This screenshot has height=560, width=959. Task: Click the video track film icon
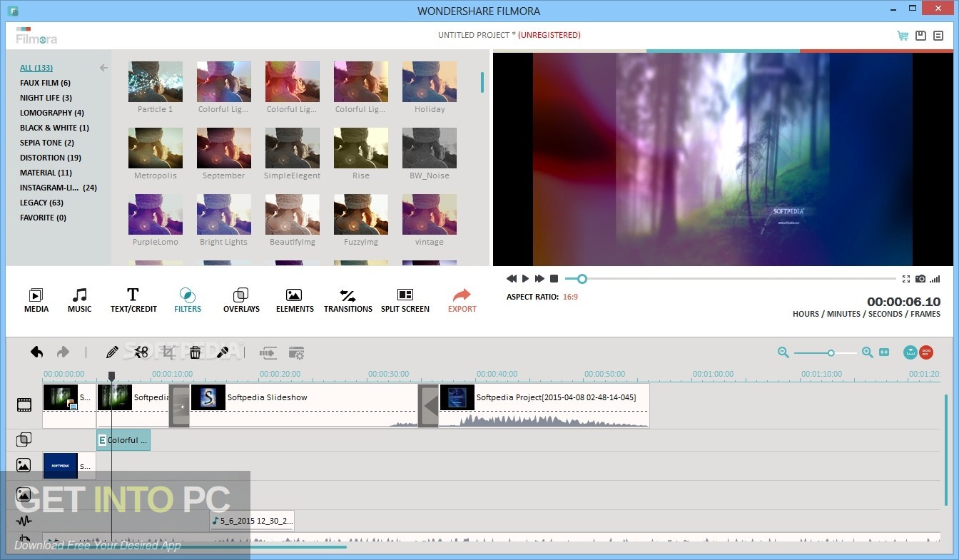pos(24,405)
